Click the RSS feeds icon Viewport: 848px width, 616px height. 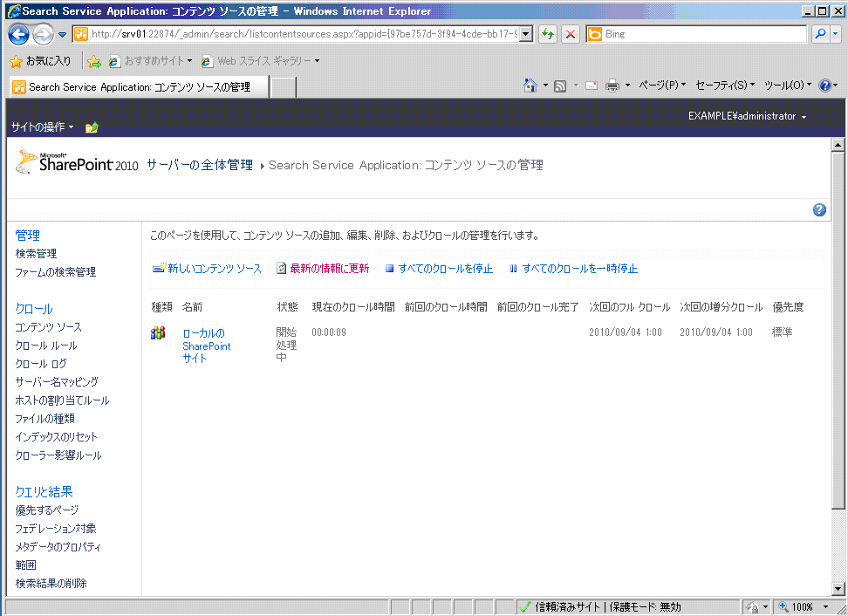[560, 86]
